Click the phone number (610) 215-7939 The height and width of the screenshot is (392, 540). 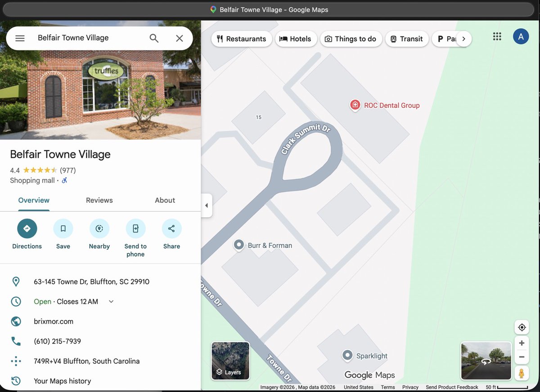tap(57, 341)
